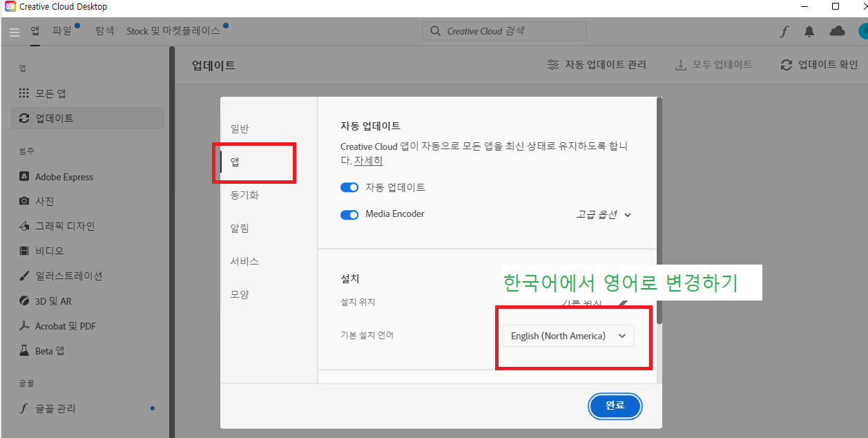
Task: Open the hamburger menu icon
Action: pyautogui.click(x=15, y=32)
